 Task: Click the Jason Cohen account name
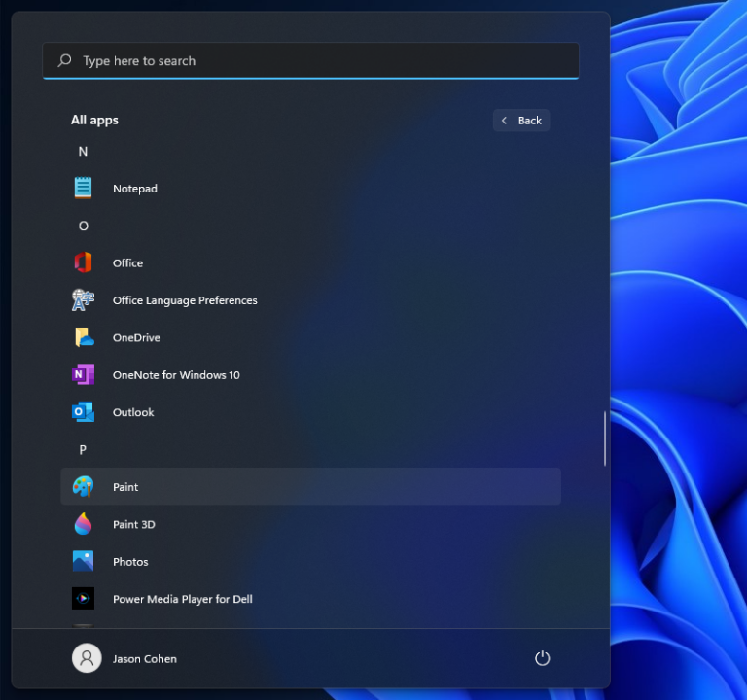pyautogui.click(x=145, y=658)
